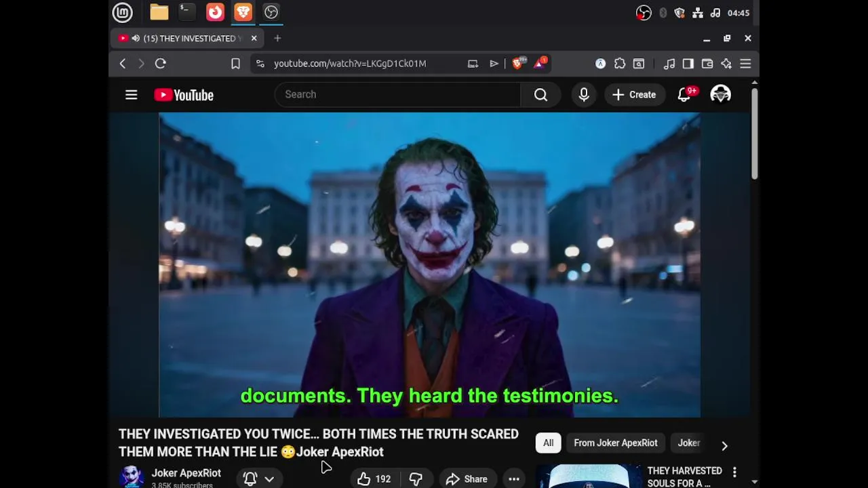The image size is (868, 488).
Task: Click the YouTube search magnifier button
Action: point(540,95)
